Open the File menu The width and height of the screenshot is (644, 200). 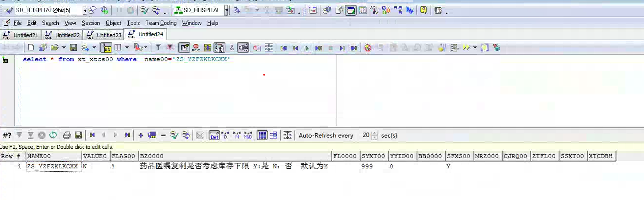18,23
